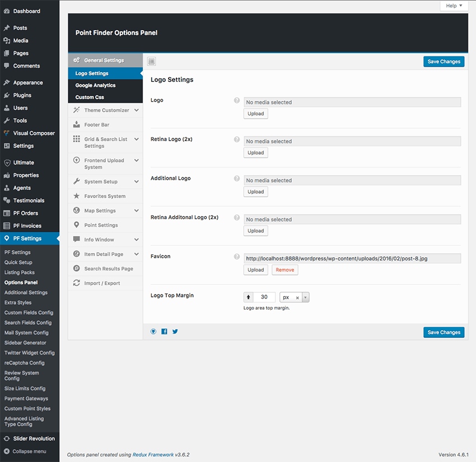Click the Favicon URL input field

coord(352,259)
